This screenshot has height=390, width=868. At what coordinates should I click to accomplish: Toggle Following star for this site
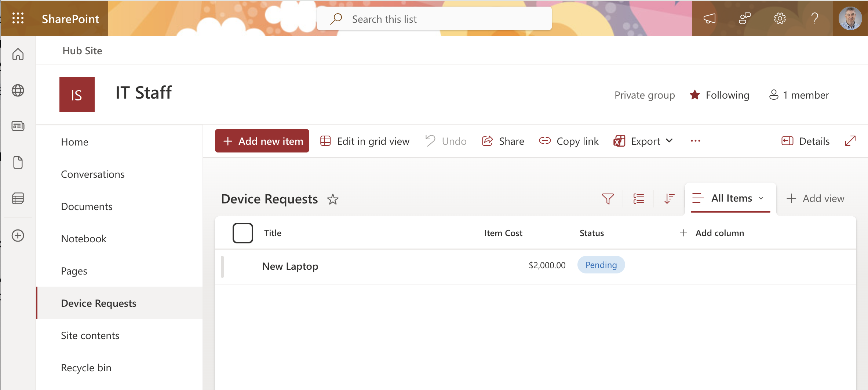719,95
